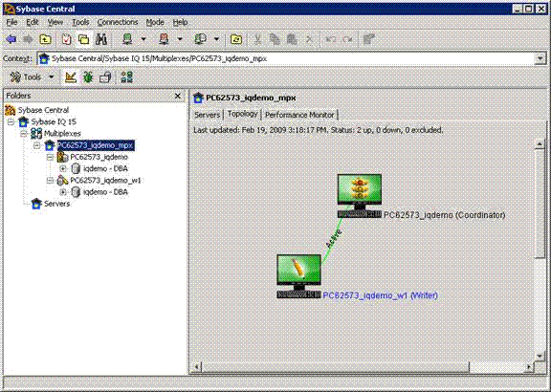Go back with the blue arrow
This screenshot has width=551, height=392.
coord(11,39)
